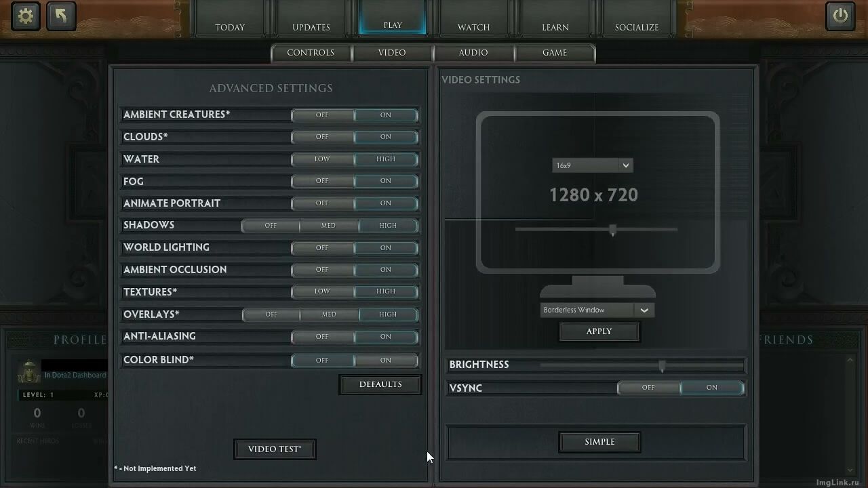The image size is (868, 488).
Task: Click the Apply button
Action: click(x=599, y=331)
